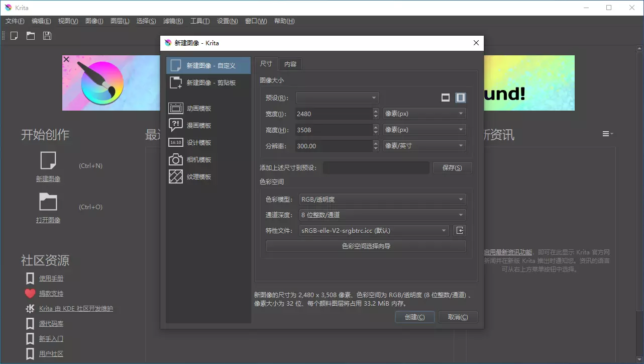The width and height of the screenshot is (644, 364).
Task: Open the 预设 preset dropdown
Action: [338, 98]
